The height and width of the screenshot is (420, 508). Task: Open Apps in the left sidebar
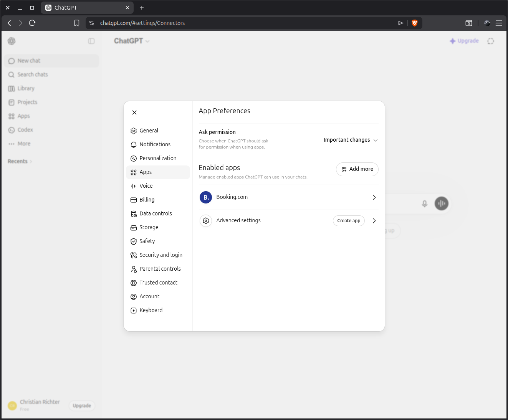click(51, 116)
